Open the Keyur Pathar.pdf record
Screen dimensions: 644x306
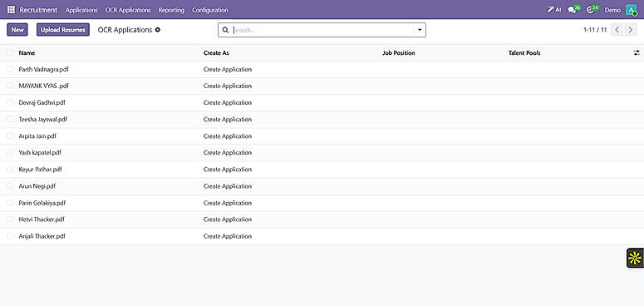click(x=40, y=170)
